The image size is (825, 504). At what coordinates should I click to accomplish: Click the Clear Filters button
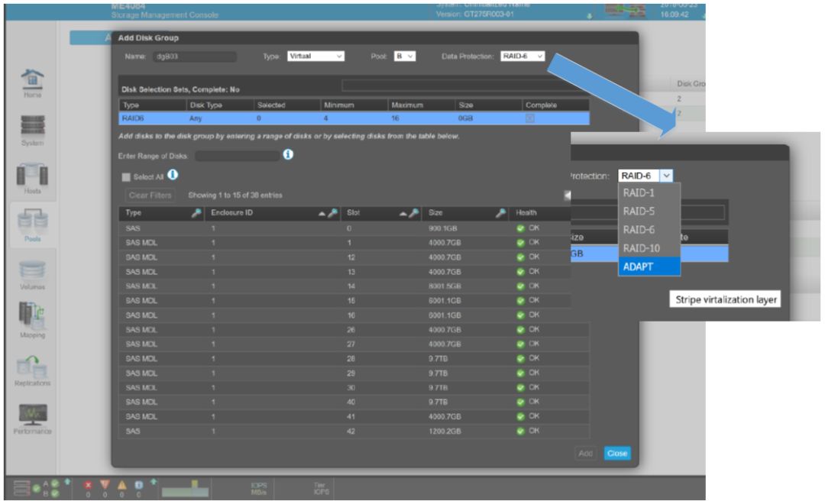tap(150, 195)
